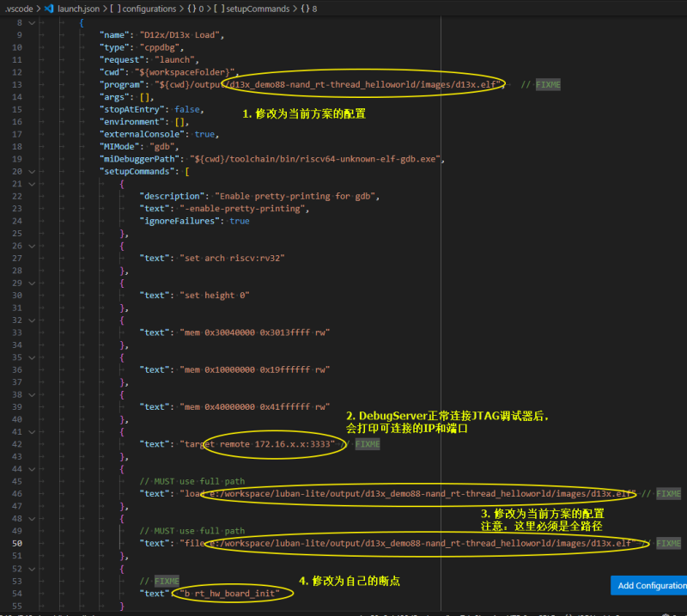Click "target remote 172.16.x.x:3333" string
Screen dimensions: 687x616
tap(257, 444)
